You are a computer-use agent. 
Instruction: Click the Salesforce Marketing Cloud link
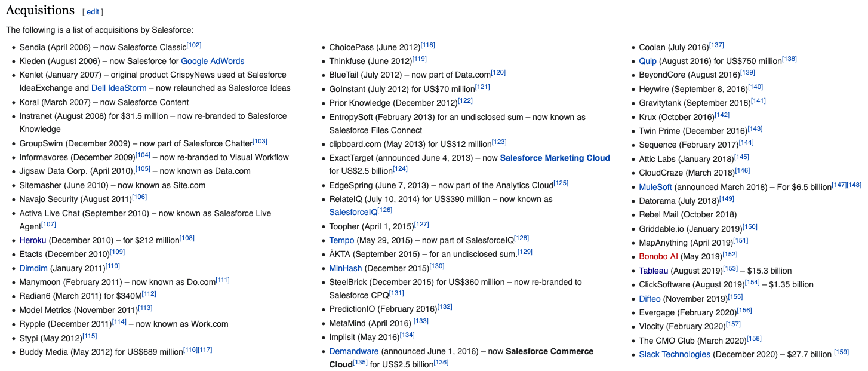click(555, 158)
